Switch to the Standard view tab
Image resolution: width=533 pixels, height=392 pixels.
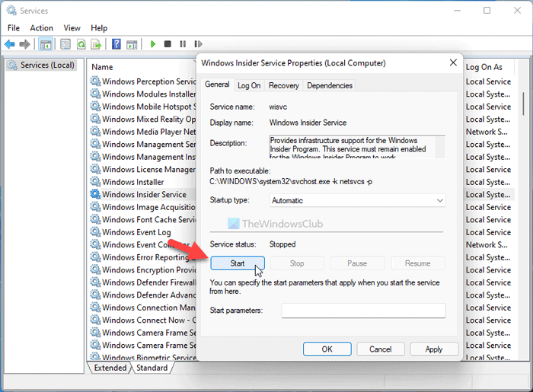(152, 368)
